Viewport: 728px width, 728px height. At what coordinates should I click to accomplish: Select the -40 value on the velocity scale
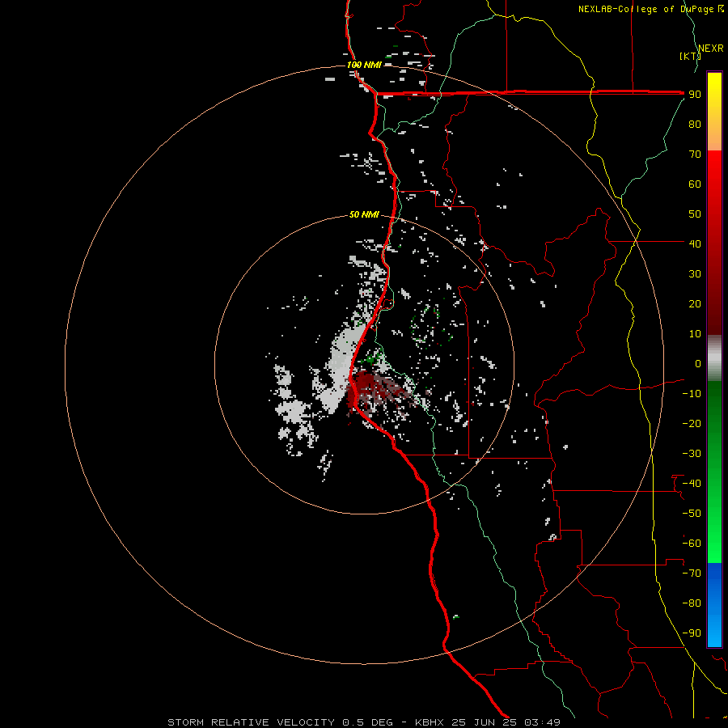click(692, 484)
